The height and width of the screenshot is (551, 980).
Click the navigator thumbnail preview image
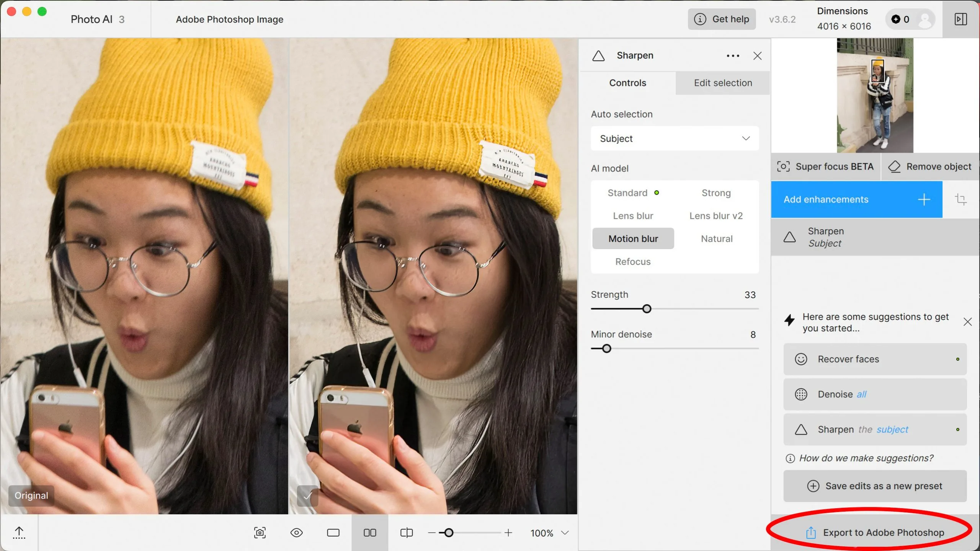pos(875,96)
